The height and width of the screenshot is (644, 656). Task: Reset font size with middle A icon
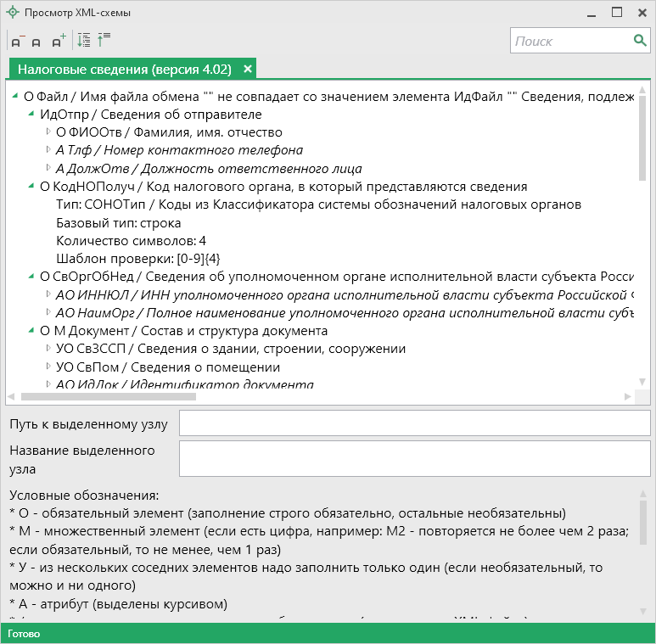click(x=36, y=41)
